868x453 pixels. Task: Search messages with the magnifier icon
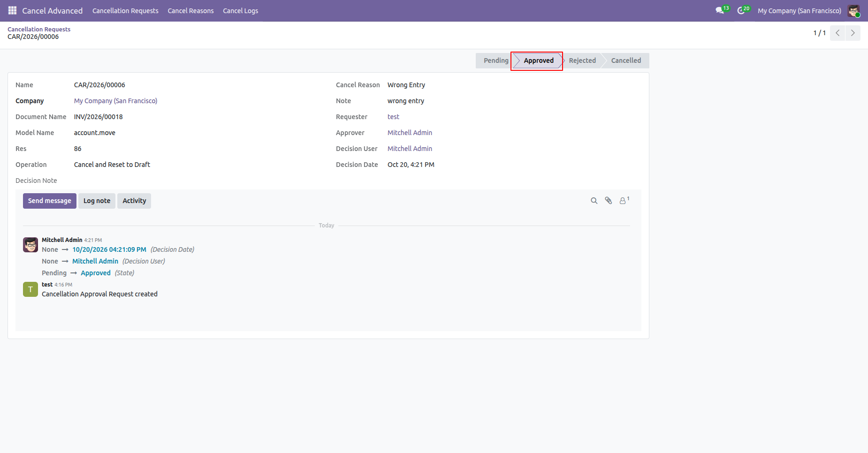(594, 201)
